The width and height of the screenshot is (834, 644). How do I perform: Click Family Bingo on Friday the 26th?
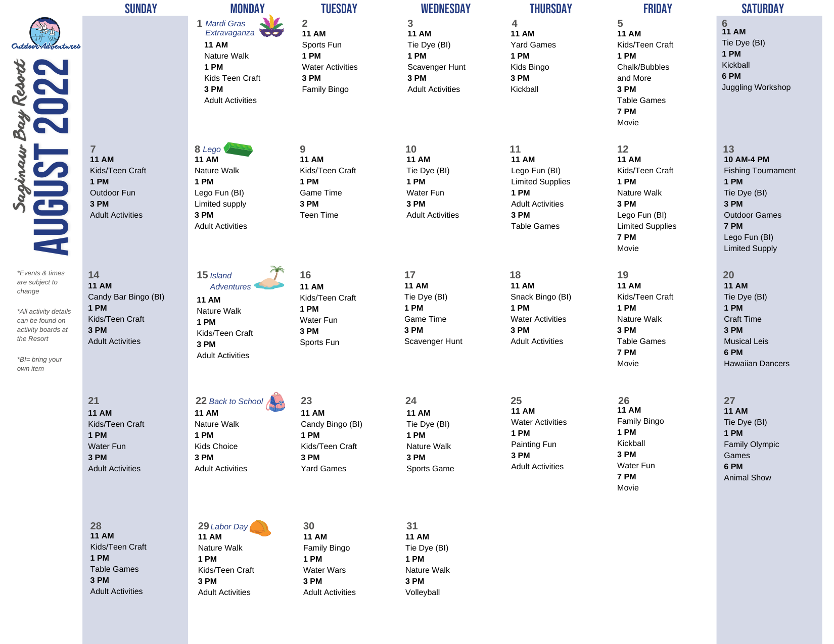[640, 421]
